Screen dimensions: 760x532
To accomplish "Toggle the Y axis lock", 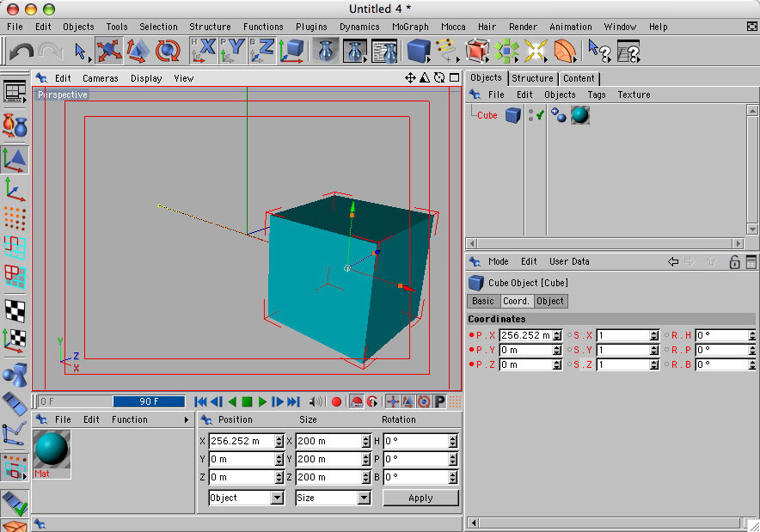I will [x=233, y=52].
